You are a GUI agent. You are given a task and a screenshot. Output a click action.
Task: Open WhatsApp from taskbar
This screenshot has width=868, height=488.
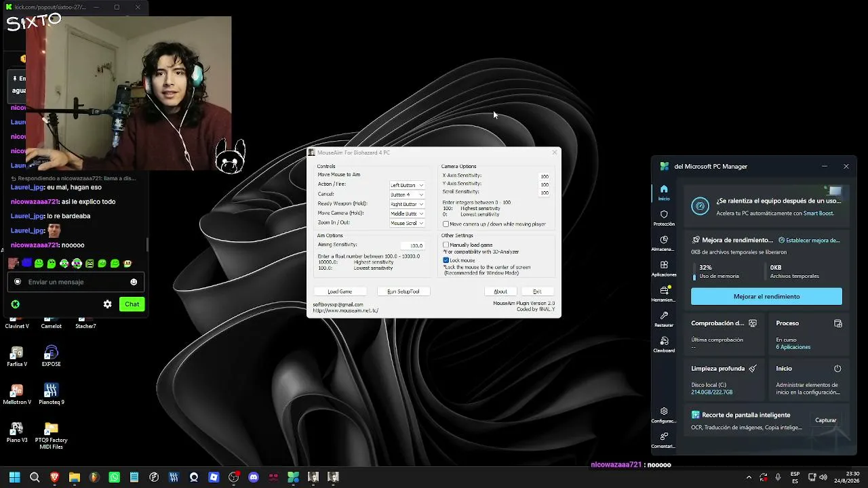pos(114,477)
